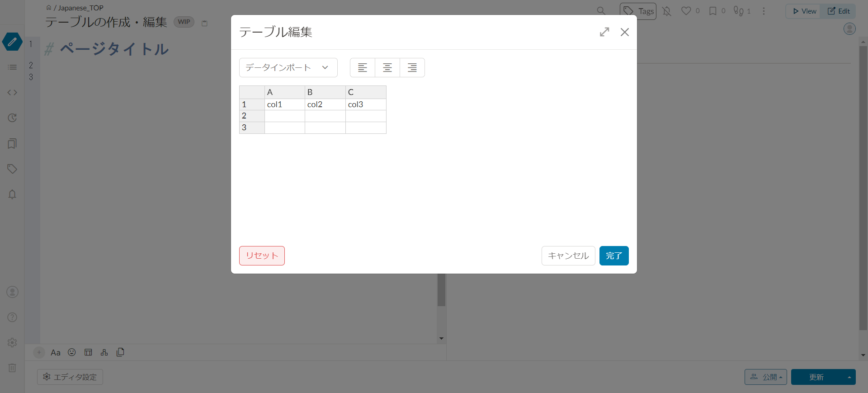Confirm the table with the 完了 button
Viewport: 868px width, 393px height.
point(614,256)
